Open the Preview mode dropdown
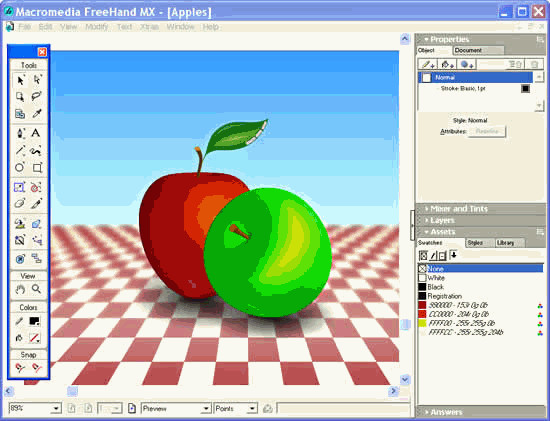Image resolution: width=550 pixels, height=421 pixels. click(x=206, y=408)
